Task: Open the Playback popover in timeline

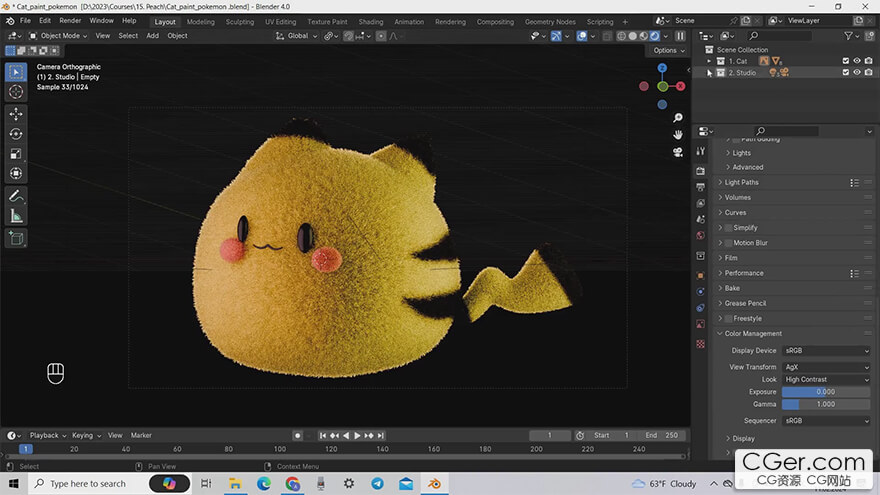Action: [48, 436]
